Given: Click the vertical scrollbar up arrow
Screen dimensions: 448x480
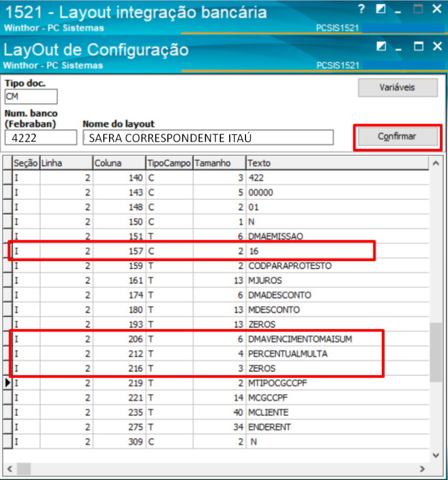Looking at the screenshot, I should tap(436, 164).
